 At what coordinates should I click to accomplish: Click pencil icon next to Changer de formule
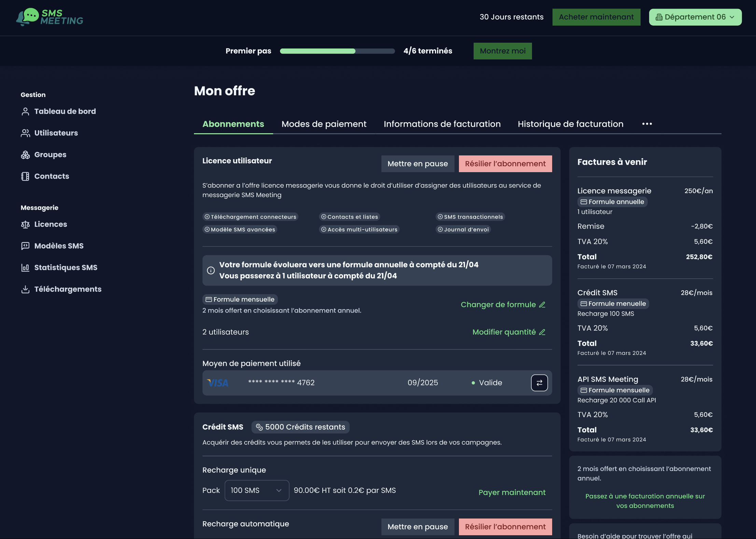pyautogui.click(x=542, y=305)
